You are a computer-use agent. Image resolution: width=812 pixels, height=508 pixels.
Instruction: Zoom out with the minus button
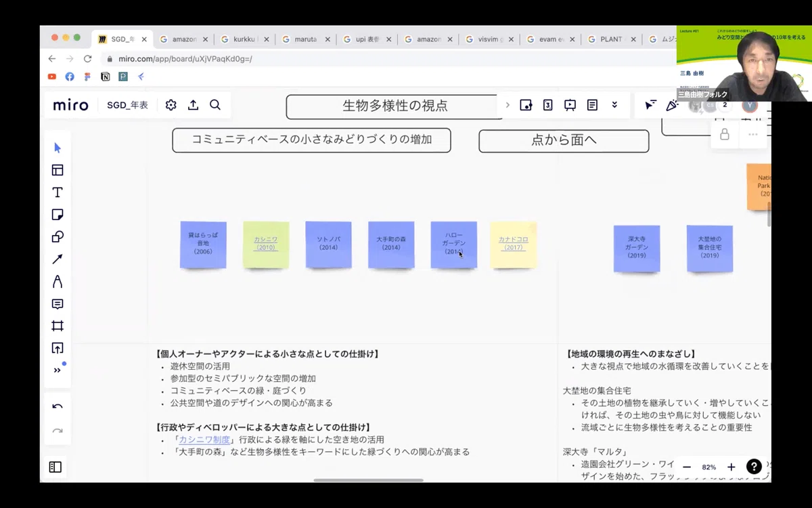tap(687, 467)
